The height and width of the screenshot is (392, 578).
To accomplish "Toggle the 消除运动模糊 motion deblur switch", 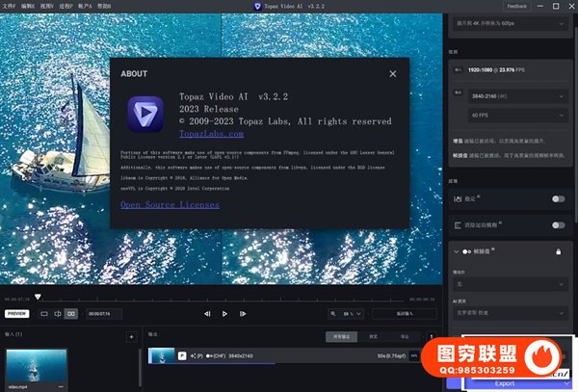I will point(557,224).
